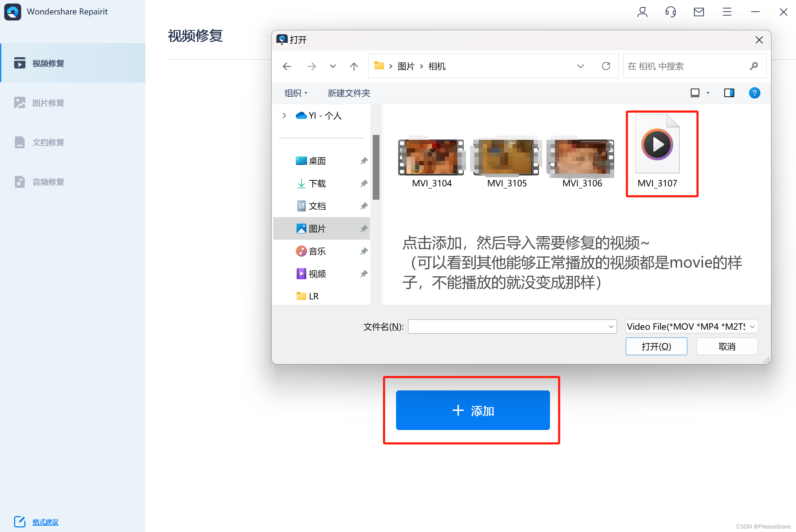Click the blue help question mark icon
The width and height of the screenshot is (796, 532).
click(754, 93)
